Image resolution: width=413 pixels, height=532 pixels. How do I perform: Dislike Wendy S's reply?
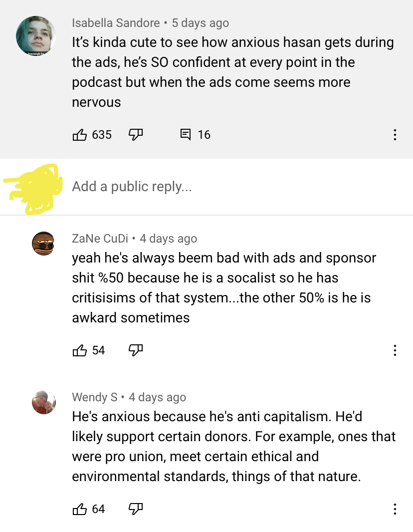pos(136,509)
